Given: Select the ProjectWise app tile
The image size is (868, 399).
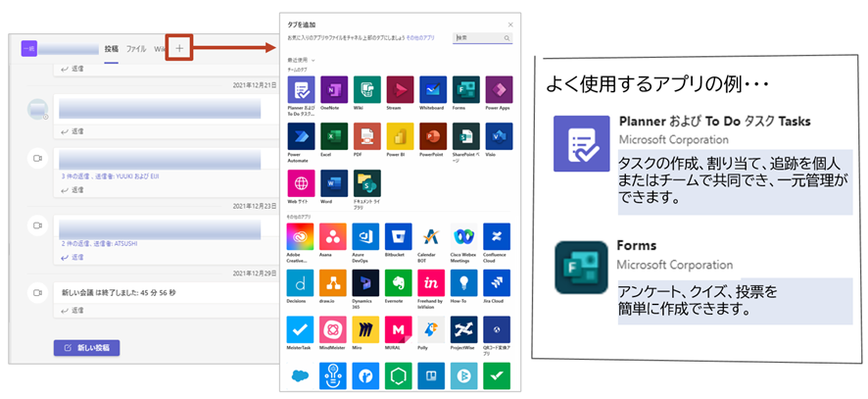Looking at the screenshot, I should [x=464, y=329].
